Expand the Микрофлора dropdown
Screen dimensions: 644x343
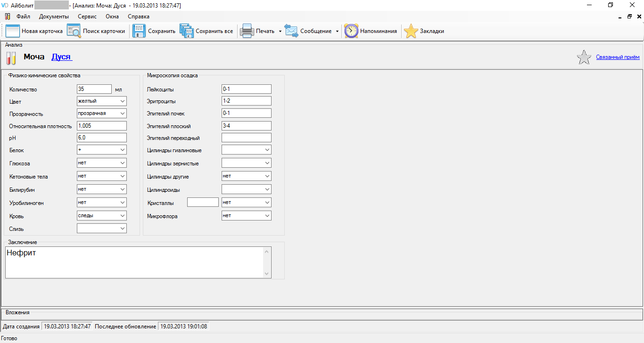coord(267,215)
